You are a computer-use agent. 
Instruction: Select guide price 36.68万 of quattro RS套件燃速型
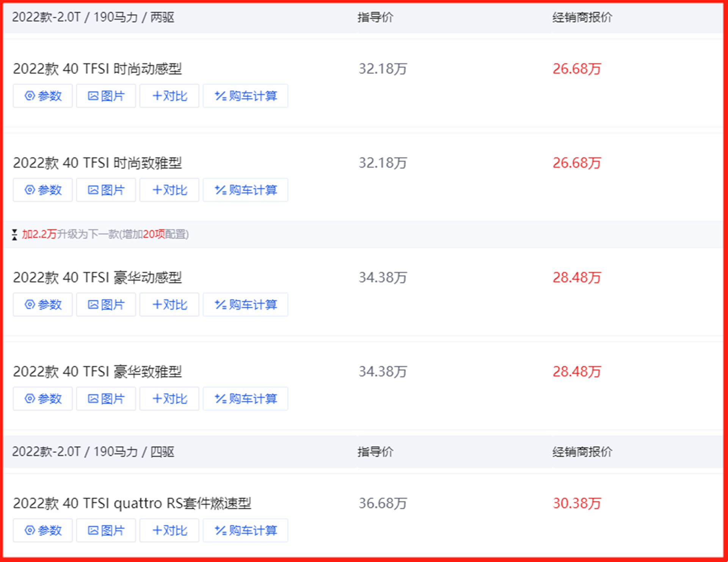pyautogui.click(x=383, y=503)
